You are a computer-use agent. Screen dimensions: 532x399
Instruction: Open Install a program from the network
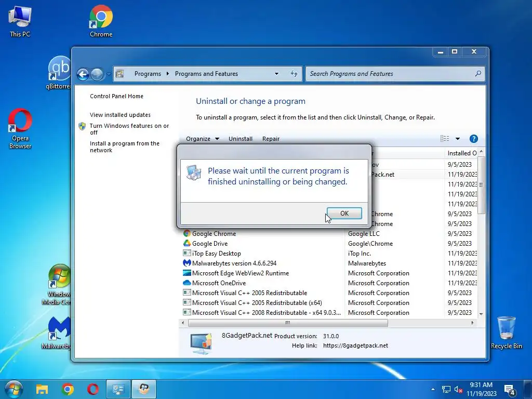pos(125,147)
